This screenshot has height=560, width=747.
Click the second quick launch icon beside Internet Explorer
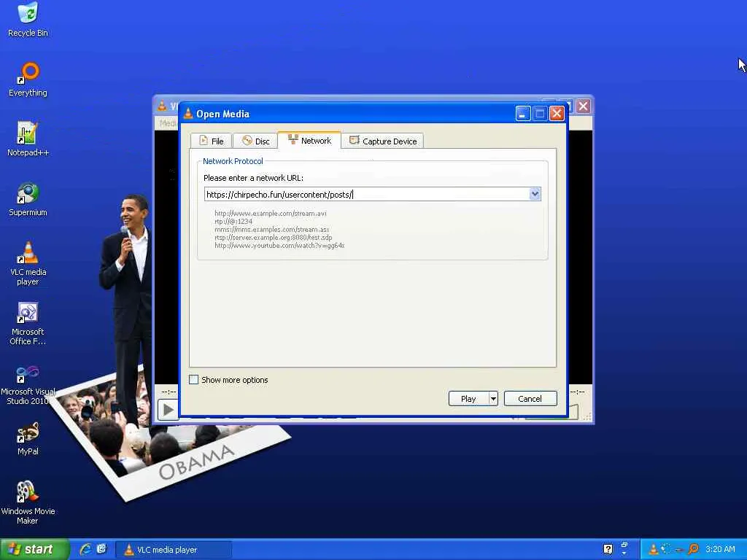[101, 549]
